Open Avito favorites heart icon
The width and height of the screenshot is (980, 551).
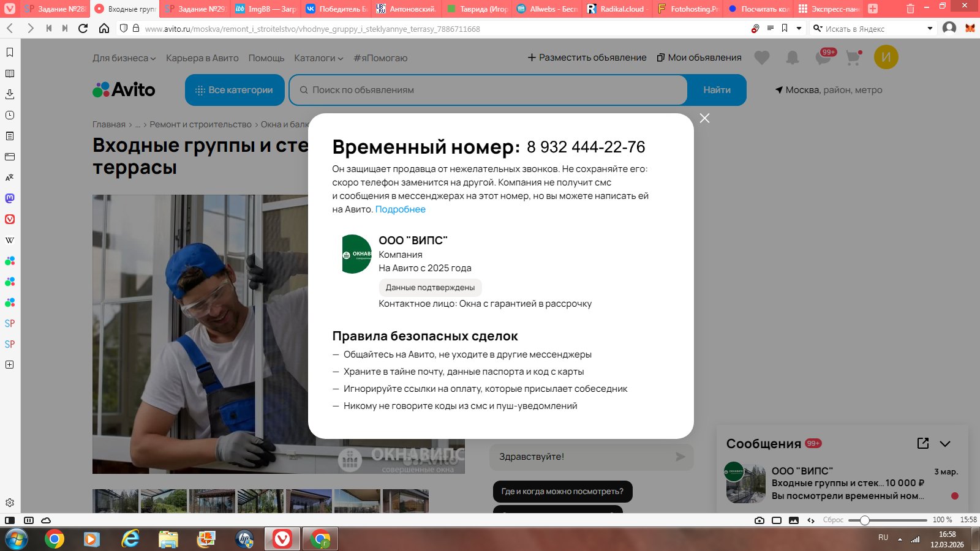coord(762,58)
